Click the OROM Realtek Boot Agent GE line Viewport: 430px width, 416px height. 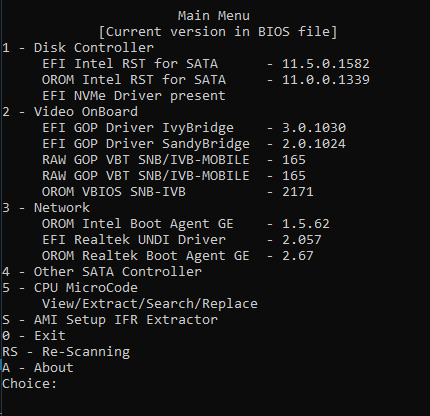tap(178, 256)
